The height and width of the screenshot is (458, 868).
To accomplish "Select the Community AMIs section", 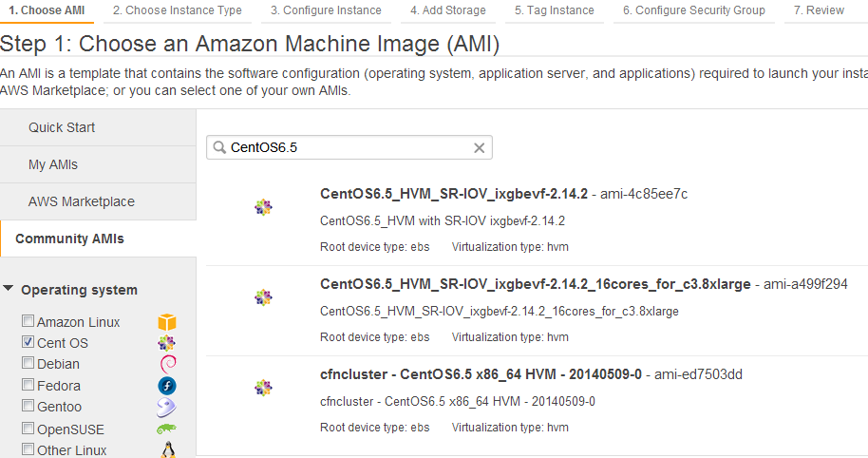I will 98,239.
